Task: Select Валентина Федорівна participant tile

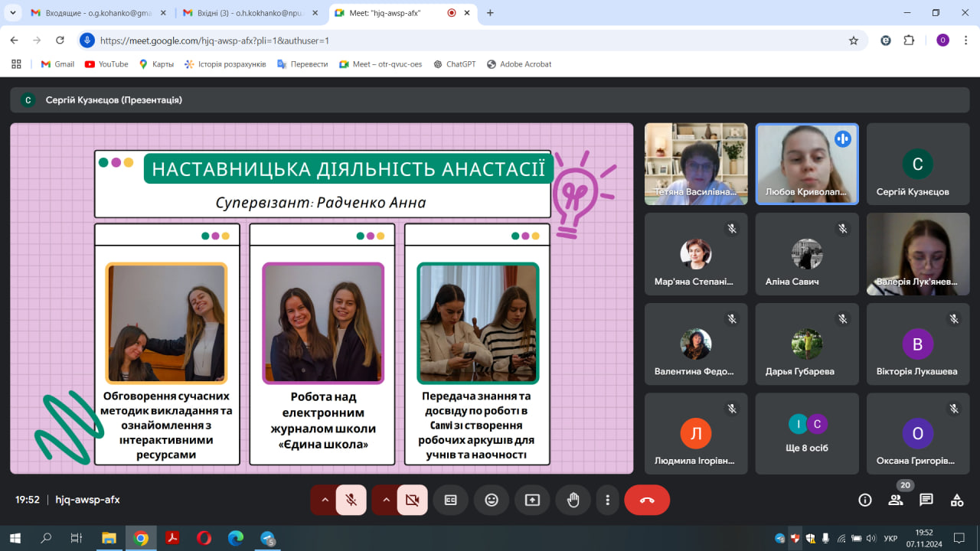Action: tap(696, 344)
